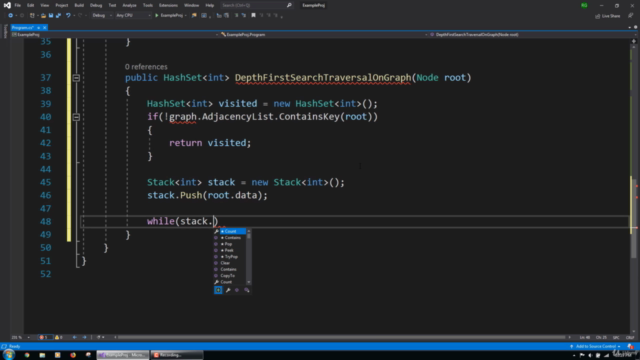Collapse the method at line 37
The width and height of the screenshot is (640, 360).
point(76,78)
